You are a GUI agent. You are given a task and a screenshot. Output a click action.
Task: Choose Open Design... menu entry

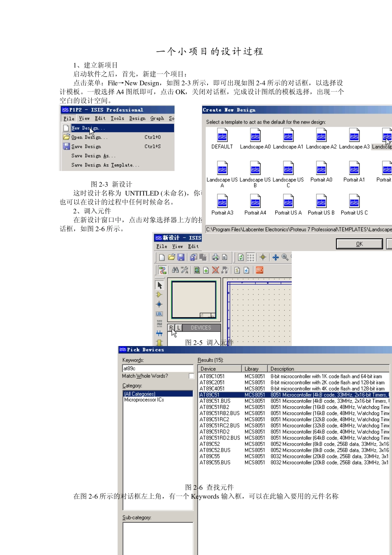coord(118,137)
